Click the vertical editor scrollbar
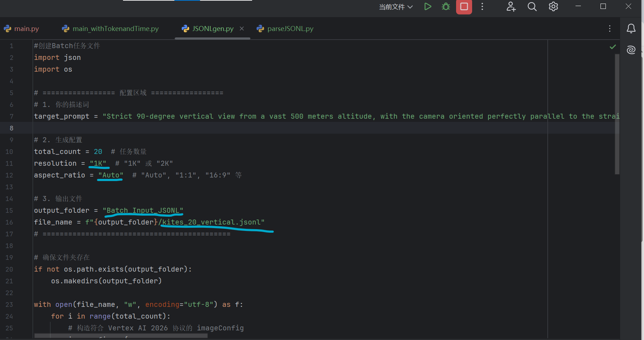 (x=617, y=114)
